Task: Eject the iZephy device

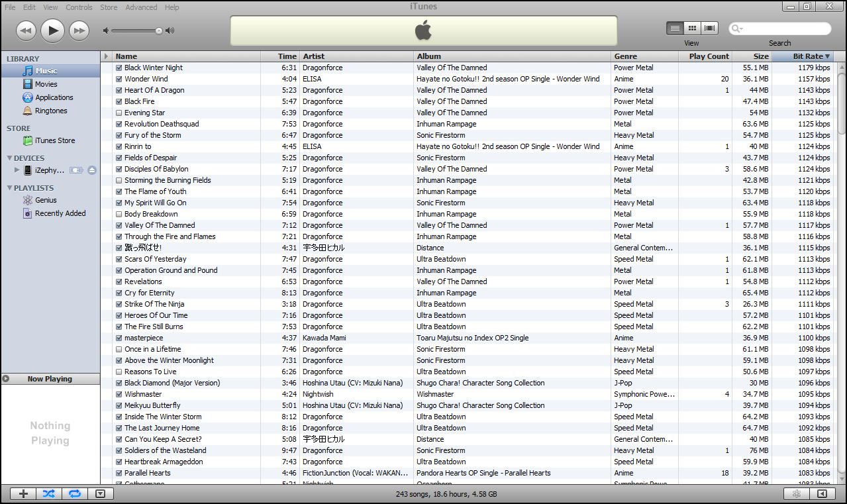Action: coord(92,170)
